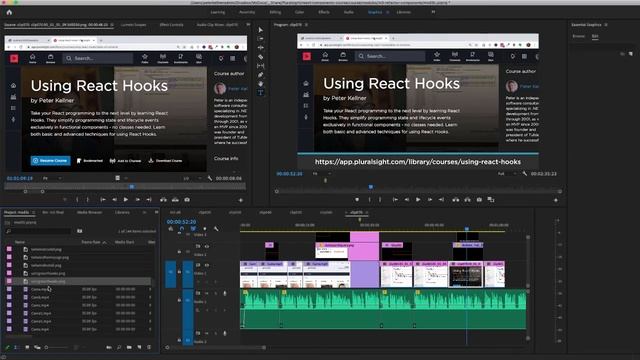This screenshot has width=640, height=360.
Task: Toggle insert sequences as nests button
Action: [x=171, y=229]
